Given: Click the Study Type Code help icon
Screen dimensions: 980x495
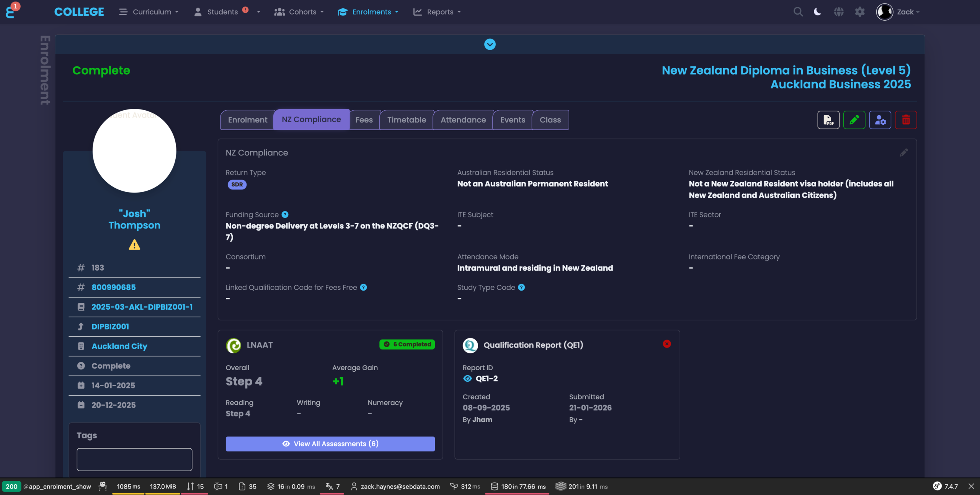Looking at the screenshot, I should (521, 288).
